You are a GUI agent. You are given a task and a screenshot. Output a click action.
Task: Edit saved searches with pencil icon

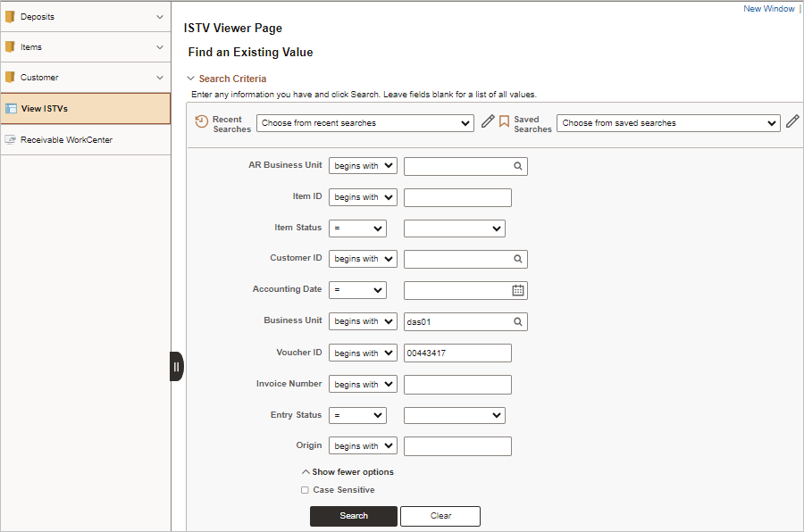tap(792, 121)
